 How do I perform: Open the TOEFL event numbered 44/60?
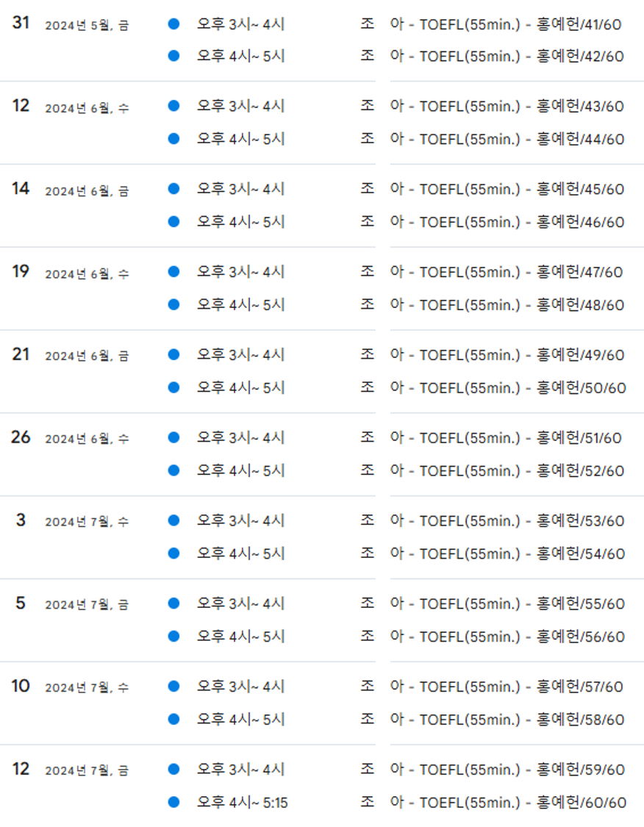tap(492, 139)
